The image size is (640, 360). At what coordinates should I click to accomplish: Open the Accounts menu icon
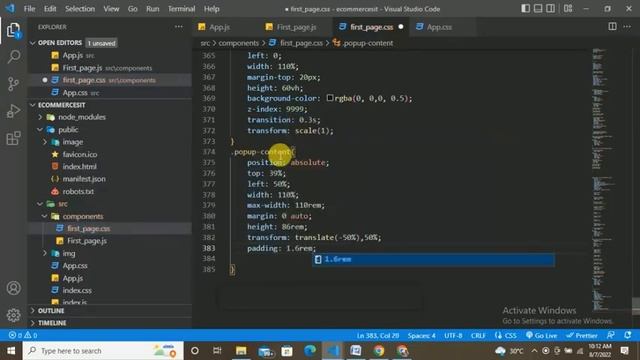pyautogui.click(x=13, y=288)
